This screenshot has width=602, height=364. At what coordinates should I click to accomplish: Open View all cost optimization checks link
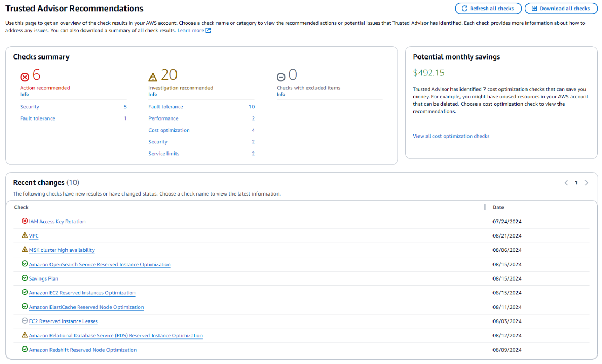[x=451, y=136]
